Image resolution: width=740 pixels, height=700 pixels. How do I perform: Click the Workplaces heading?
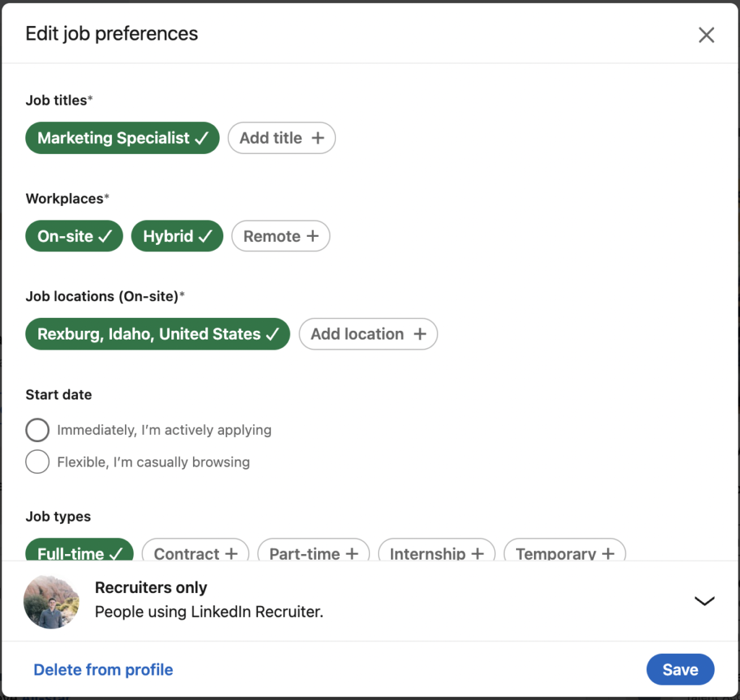67,199
